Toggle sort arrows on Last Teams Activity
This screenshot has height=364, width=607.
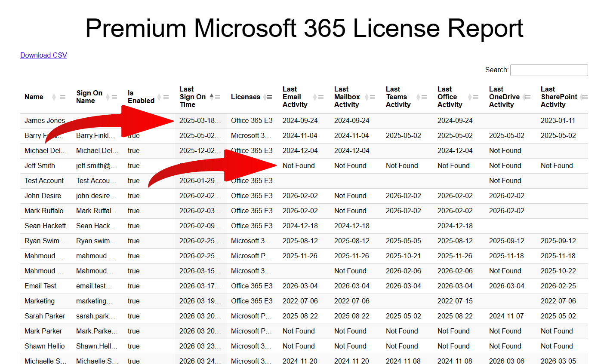click(418, 97)
